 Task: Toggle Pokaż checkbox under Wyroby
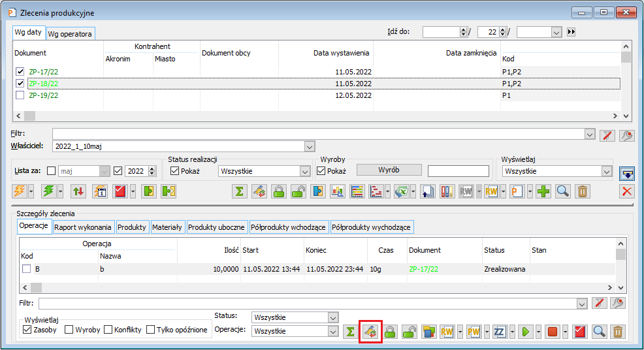coord(321,171)
